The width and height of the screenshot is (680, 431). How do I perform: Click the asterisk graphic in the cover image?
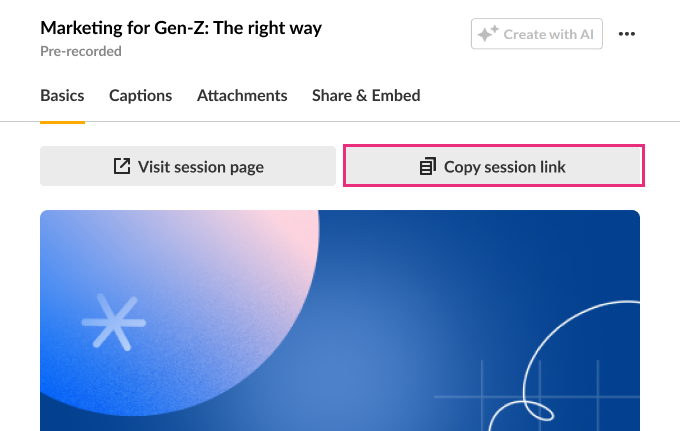(x=113, y=323)
